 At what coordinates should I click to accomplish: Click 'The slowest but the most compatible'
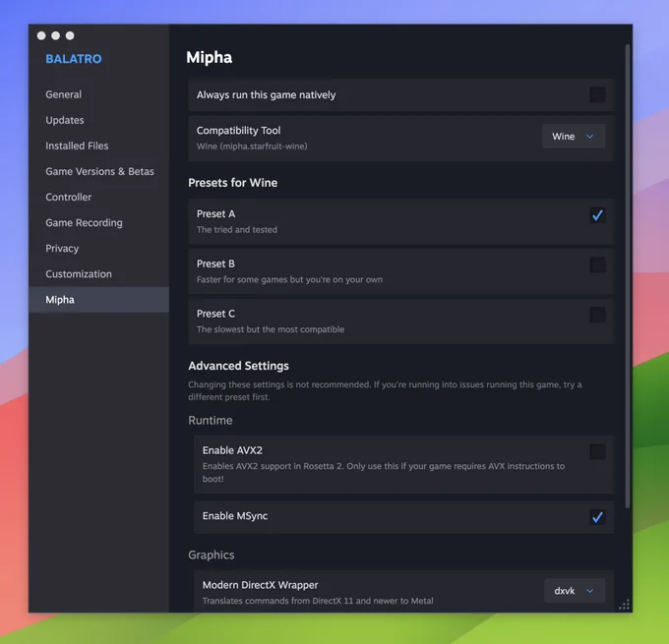pos(271,329)
